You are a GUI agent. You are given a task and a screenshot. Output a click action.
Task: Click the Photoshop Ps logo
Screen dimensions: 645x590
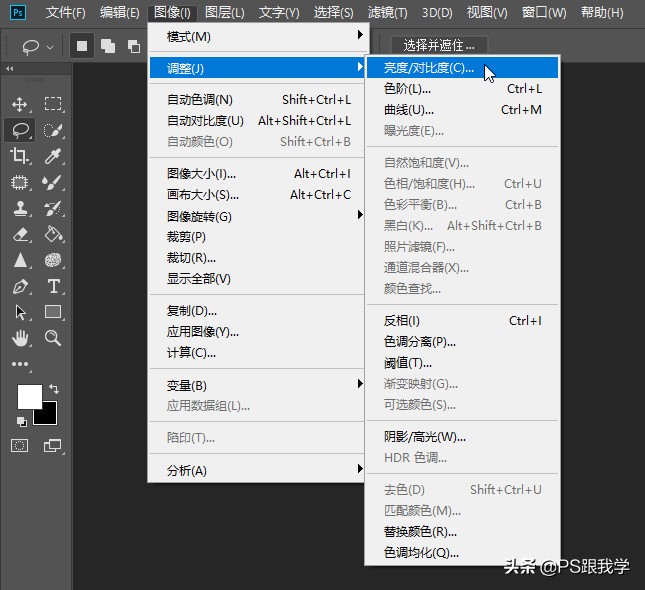click(x=18, y=12)
